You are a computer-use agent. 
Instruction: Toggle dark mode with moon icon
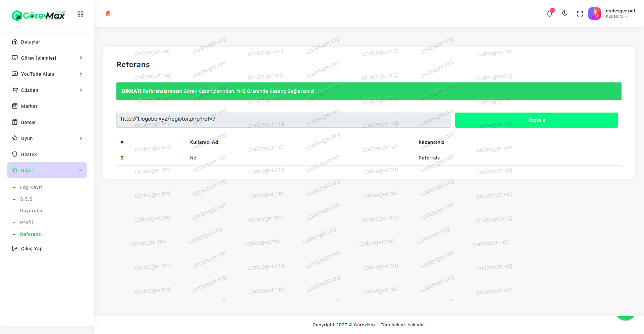click(565, 13)
